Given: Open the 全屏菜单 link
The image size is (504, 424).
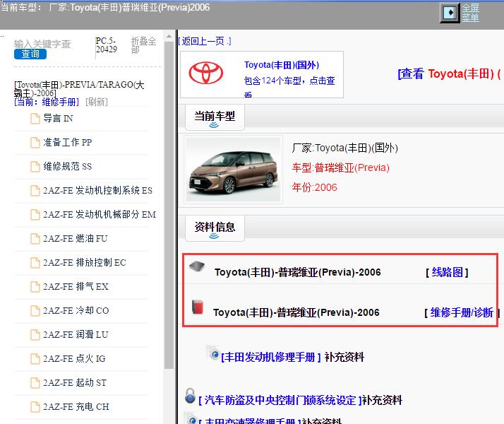Looking at the screenshot, I should click(x=471, y=13).
